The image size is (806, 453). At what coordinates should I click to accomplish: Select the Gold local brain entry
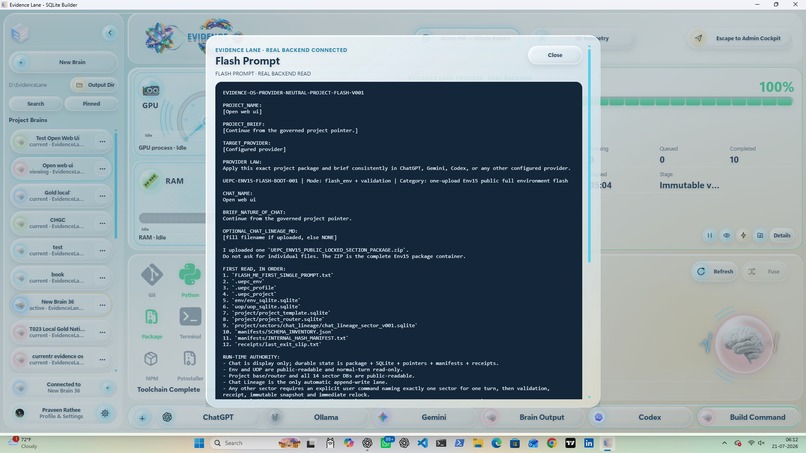pos(61,196)
